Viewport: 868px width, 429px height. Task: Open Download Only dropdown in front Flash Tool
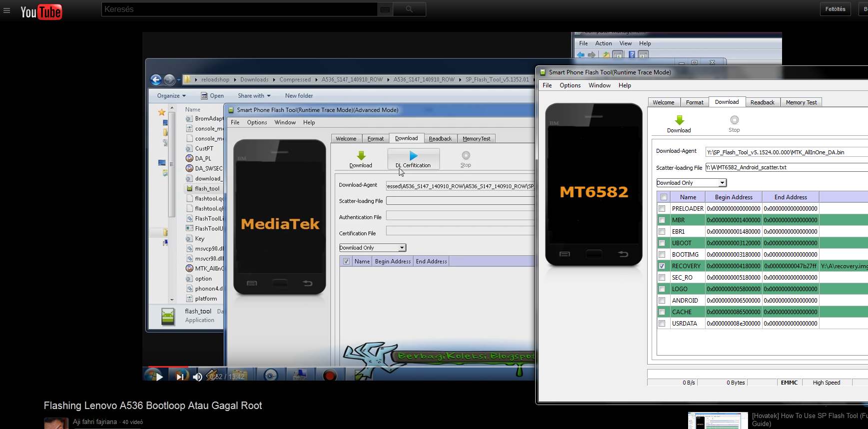tap(692, 183)
